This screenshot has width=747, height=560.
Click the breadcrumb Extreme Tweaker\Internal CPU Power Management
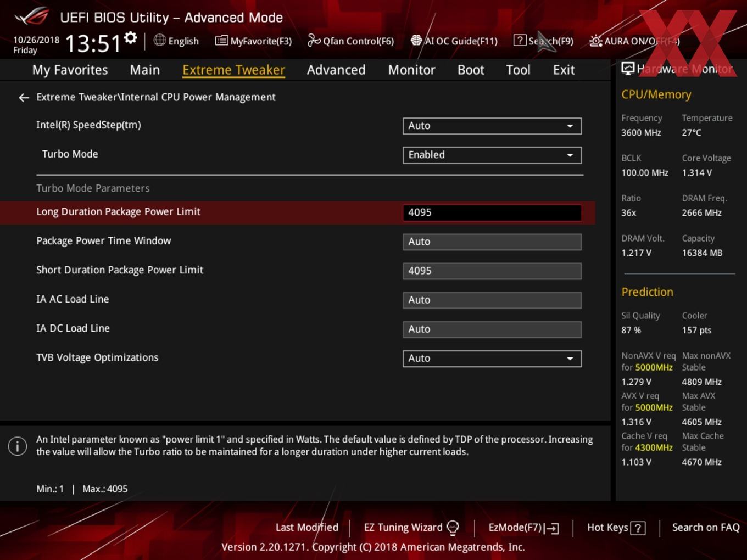tap(156, 97)
